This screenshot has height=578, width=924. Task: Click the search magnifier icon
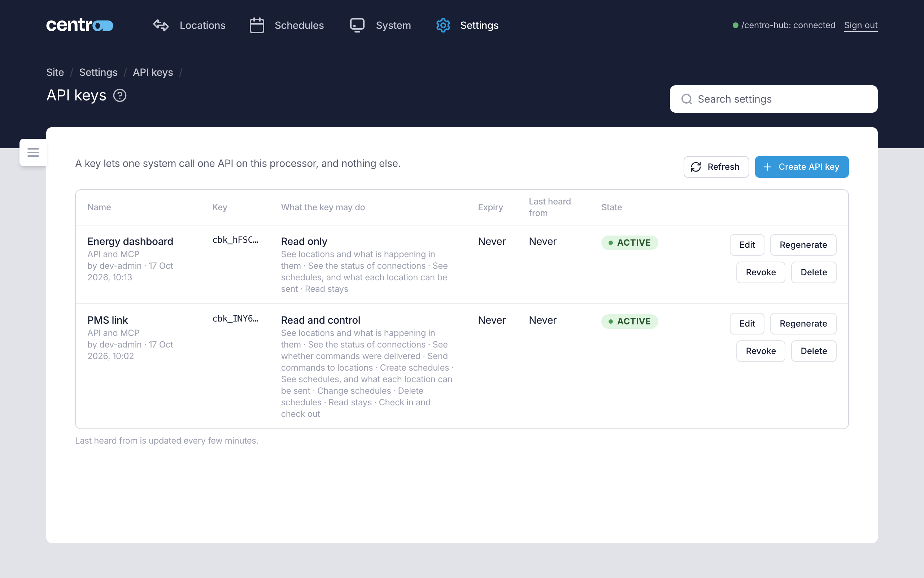(x=687, y=99)
